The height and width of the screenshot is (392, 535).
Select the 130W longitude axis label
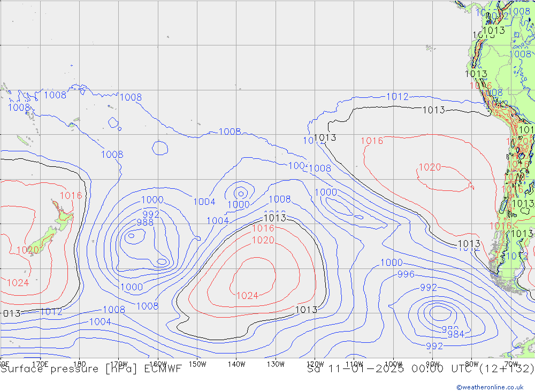coord(276,364)
